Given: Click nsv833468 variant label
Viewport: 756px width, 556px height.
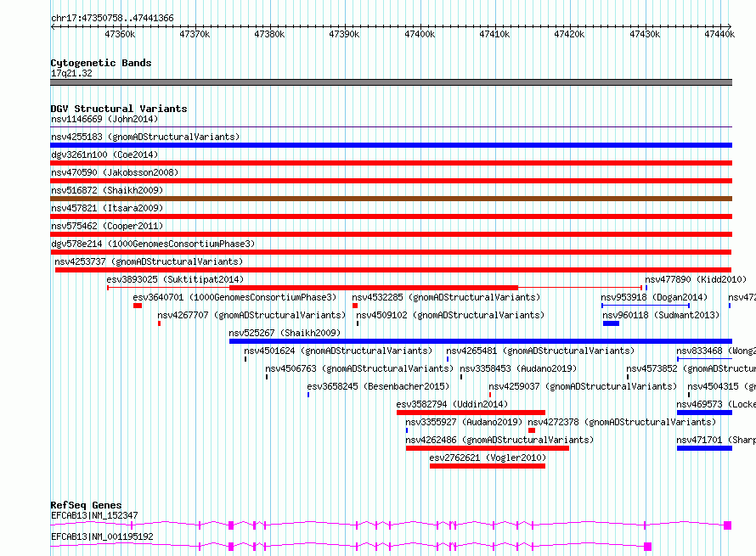Looking at the screenshot, I should point(716,351).
